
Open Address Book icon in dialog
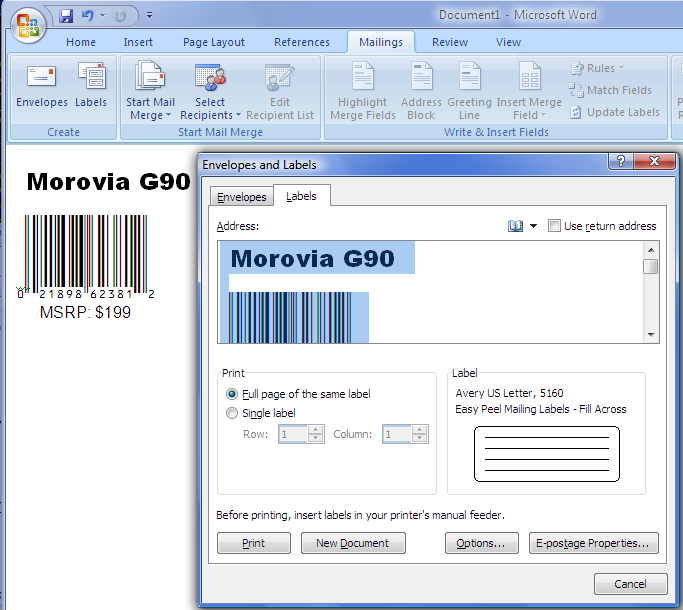tap(515, 226)
